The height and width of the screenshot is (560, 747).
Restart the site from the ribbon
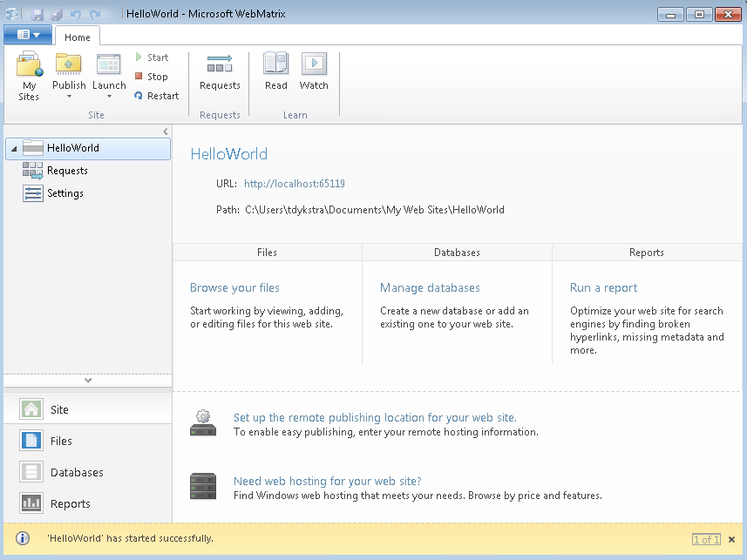157,96
